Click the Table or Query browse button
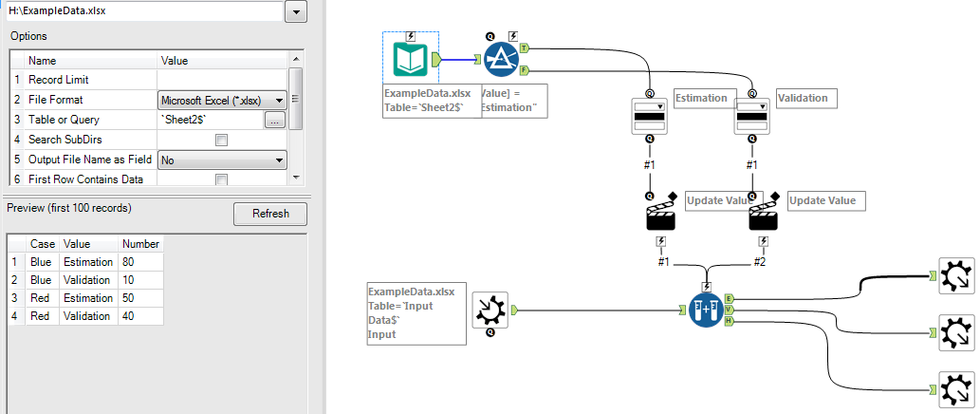 pyautogui.click(x=275, y=120)
